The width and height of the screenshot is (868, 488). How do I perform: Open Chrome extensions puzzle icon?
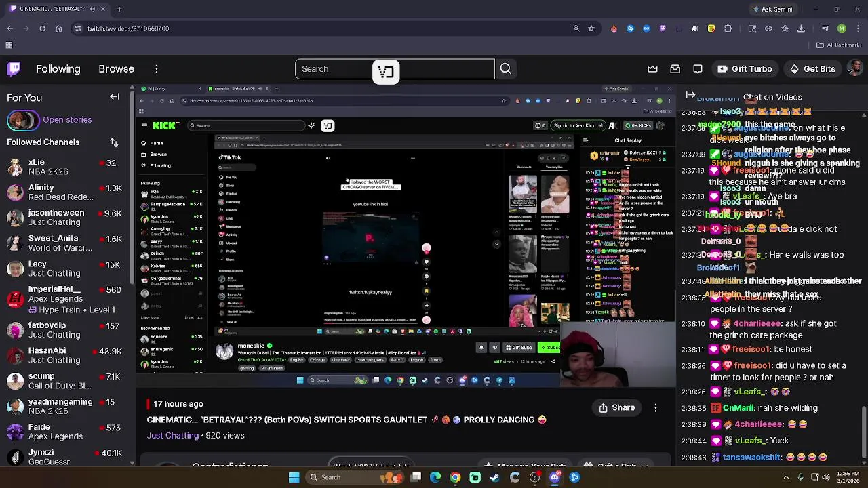728,28
